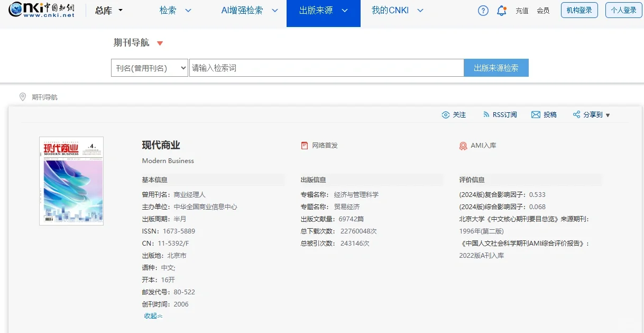Expand the AI增强检索 menu chevron
The width and height of the screenshot is (644, 333).
click(x=274, y=11)
